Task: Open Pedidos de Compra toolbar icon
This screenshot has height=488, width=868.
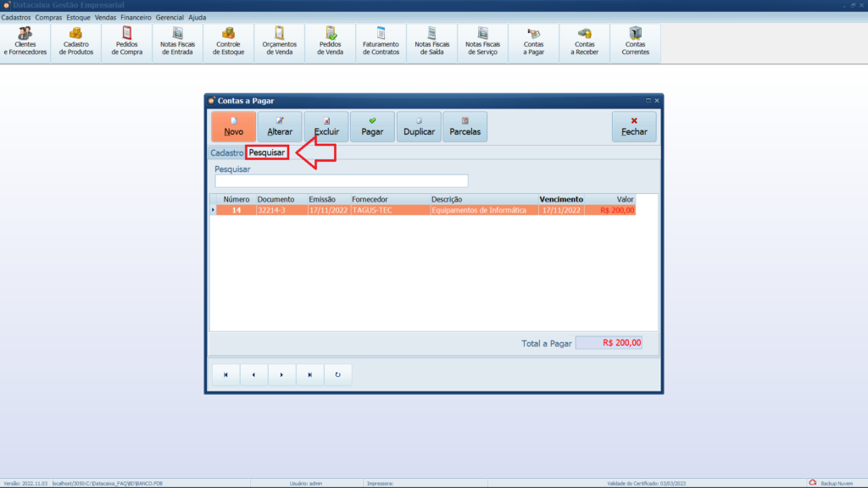Action: click(x=127, y=42)
